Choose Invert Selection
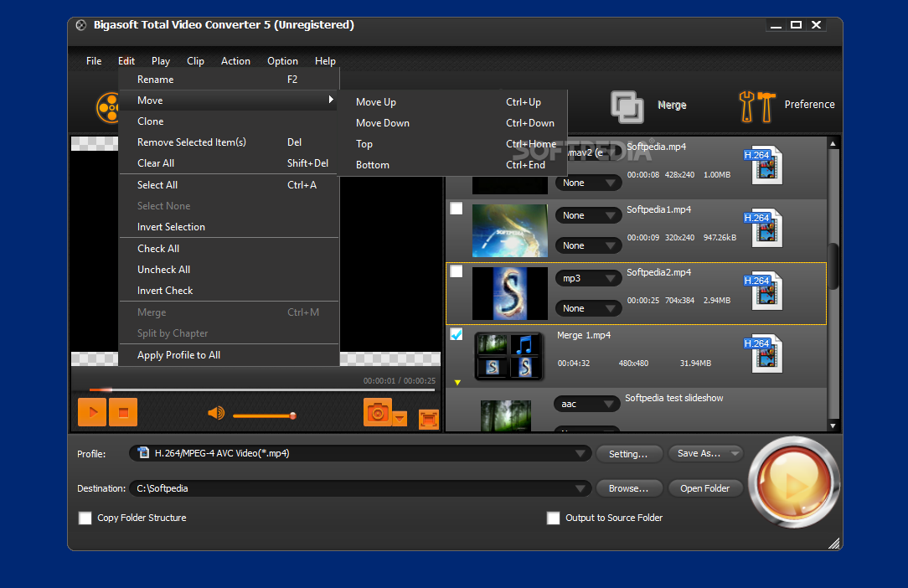908x588 pixels. 229,227
